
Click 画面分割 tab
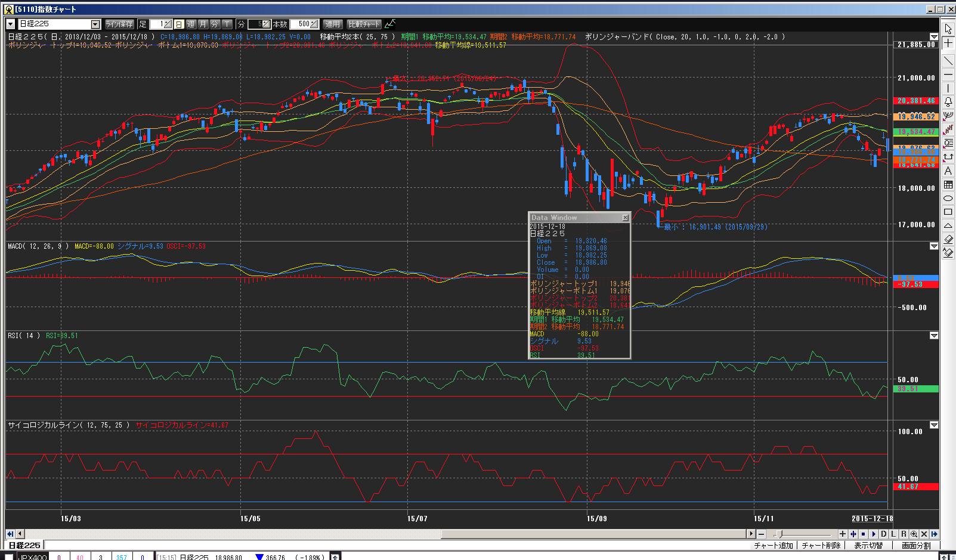(x=915, y=546)
